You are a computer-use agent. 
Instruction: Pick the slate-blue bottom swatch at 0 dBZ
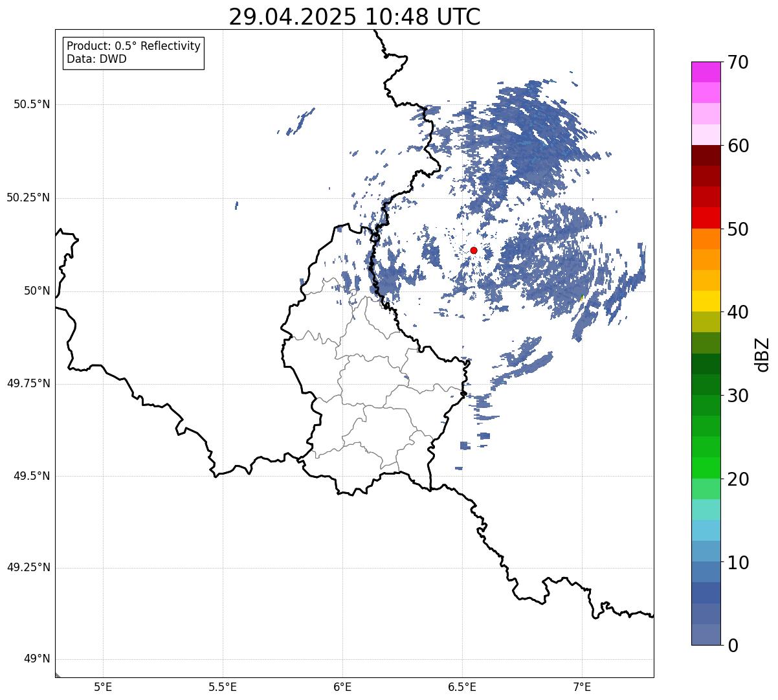coord(706,635)
